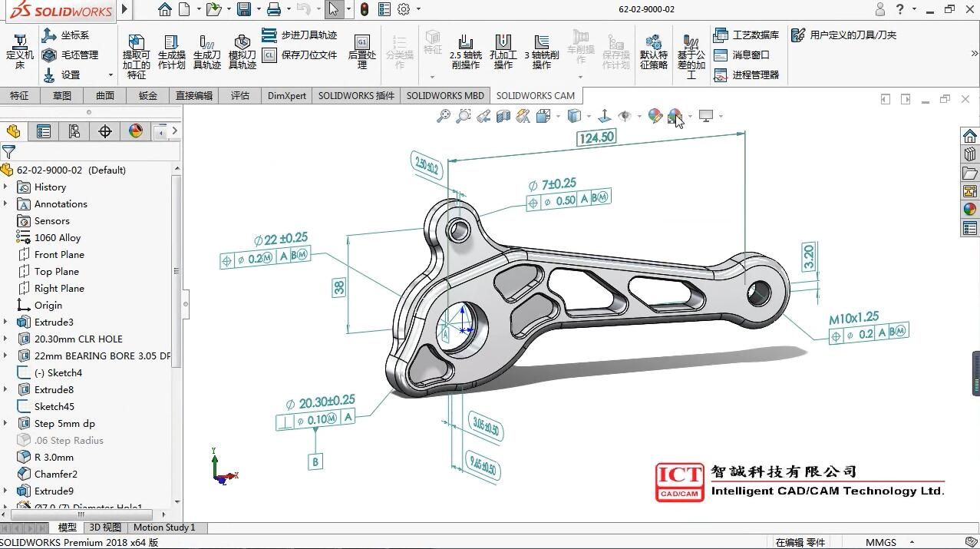Select Front Plane in the tree
This screenshot has height=549, width=980.
tap(59, 255)
